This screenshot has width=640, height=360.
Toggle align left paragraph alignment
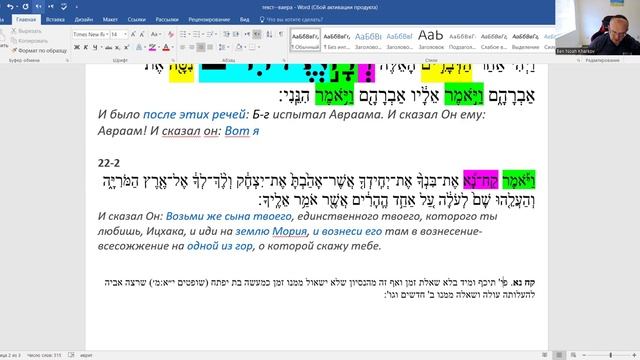[x=182, y=47]
